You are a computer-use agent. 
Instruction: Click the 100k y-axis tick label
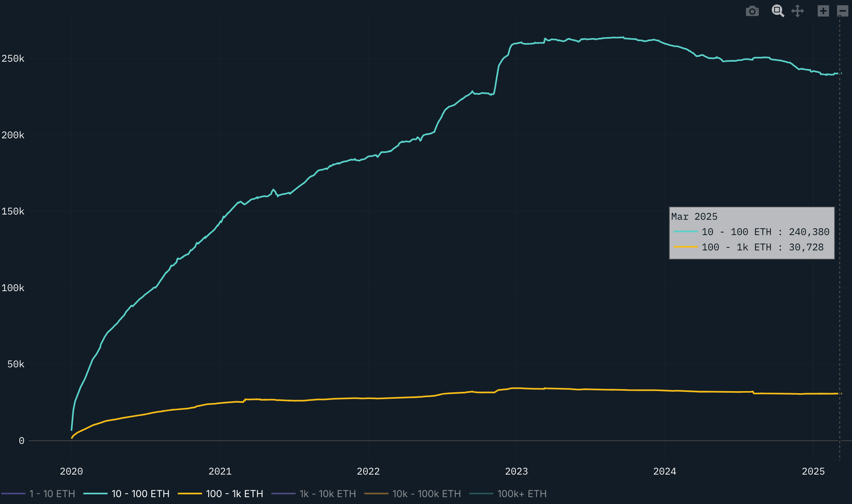pos(13,288)
